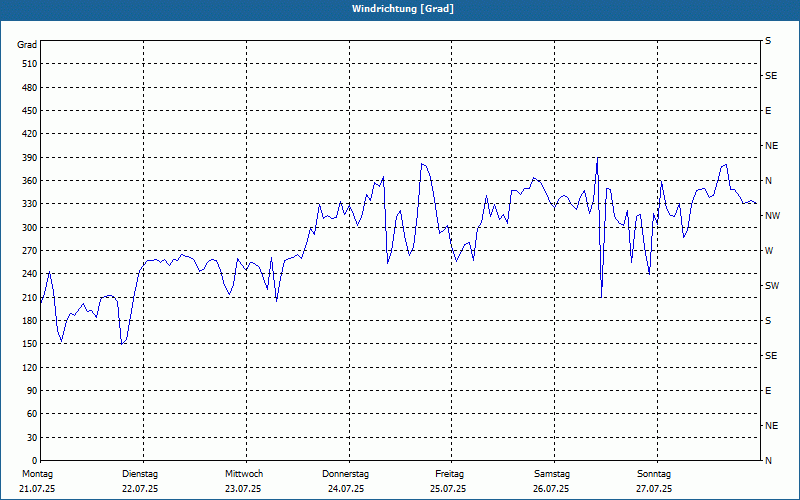800x500 pixels.
Task: Click the E compass label level with 90
Action: [x=768, y=390]
